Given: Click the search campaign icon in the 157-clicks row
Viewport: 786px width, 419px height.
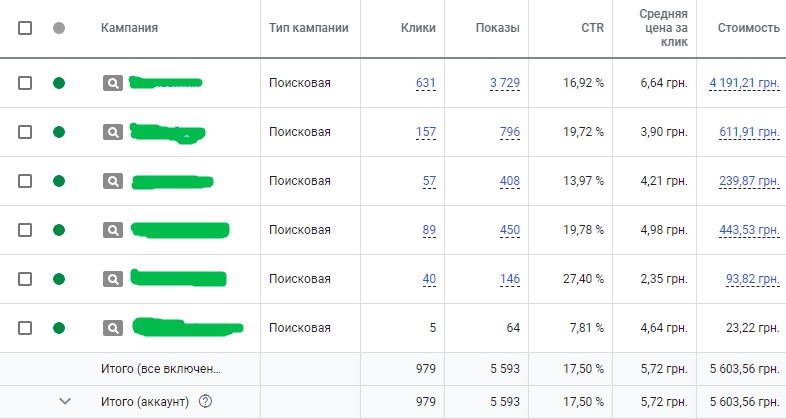Looking at the screenshot, I should pyautogui.click(x=112, y=132).
